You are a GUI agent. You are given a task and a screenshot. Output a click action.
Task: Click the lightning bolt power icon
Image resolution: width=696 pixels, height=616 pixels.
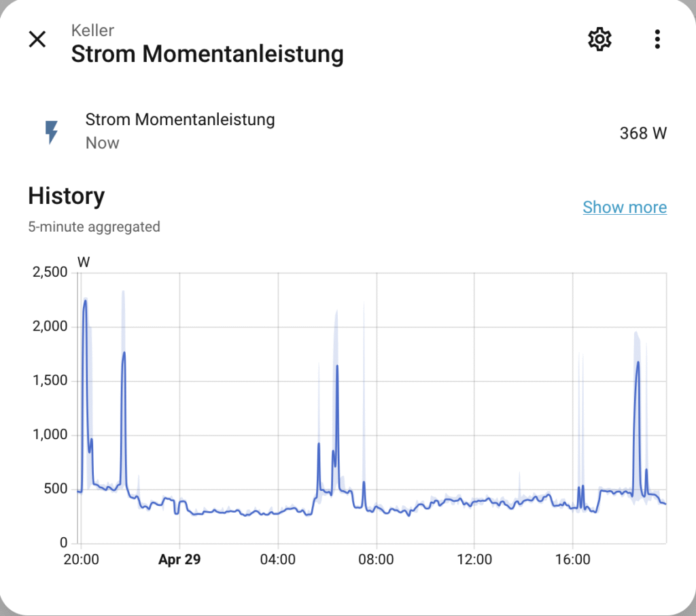pyautogui.click(x=52, y=133)
